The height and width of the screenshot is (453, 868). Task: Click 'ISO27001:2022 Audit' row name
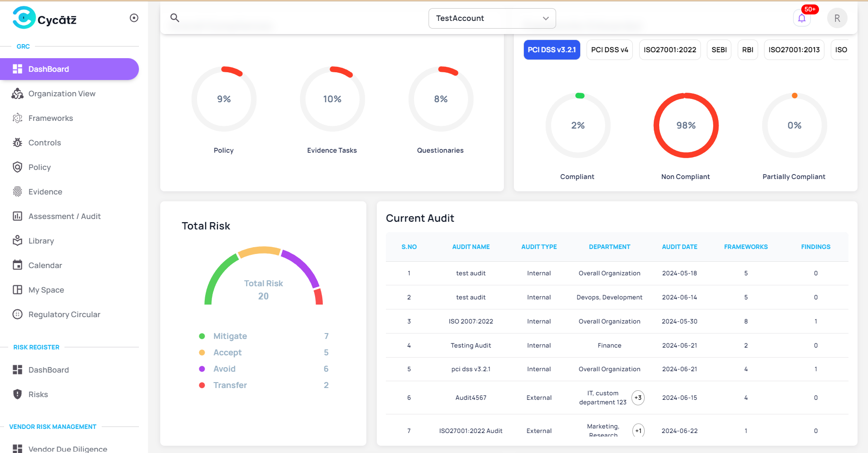tap(471, 431)
